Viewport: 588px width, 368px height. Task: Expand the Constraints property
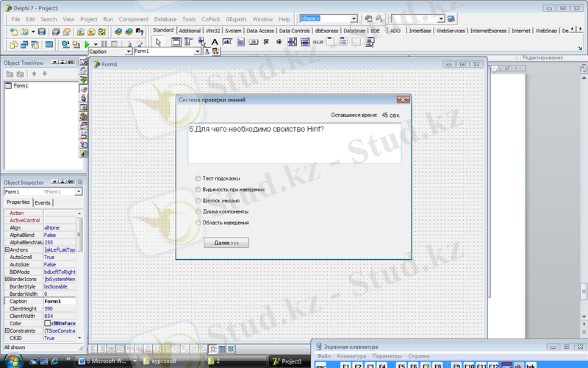(7, 330)
